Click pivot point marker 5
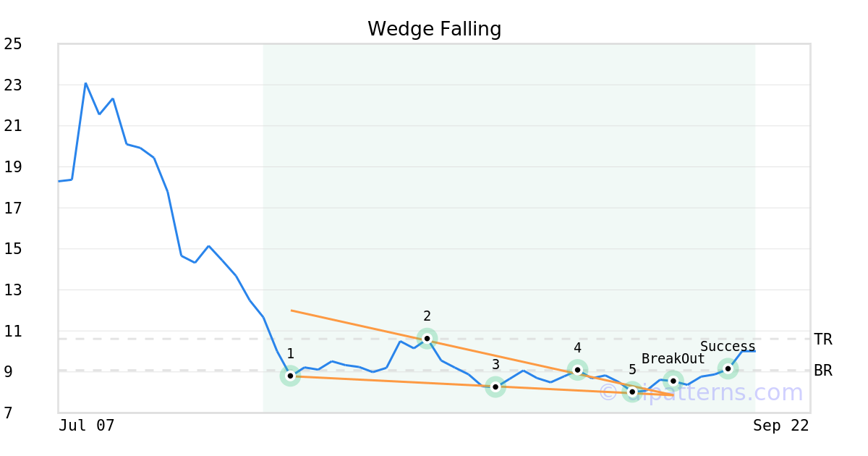Image resolution: width=868 pixels, height=456 pixels. [x=632, y=392]
